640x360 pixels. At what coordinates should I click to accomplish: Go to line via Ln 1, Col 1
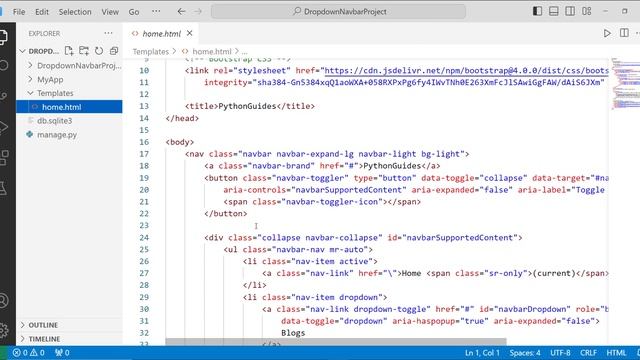(x=482, y=353)
